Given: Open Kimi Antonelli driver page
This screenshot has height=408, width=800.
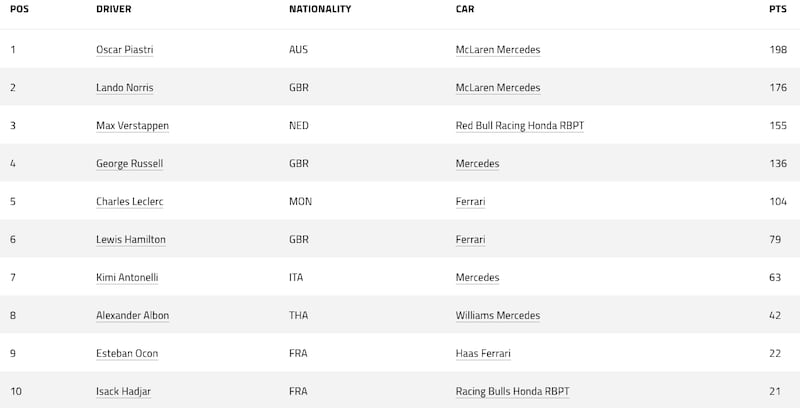Looking at the screenshot, I should 127,277.
